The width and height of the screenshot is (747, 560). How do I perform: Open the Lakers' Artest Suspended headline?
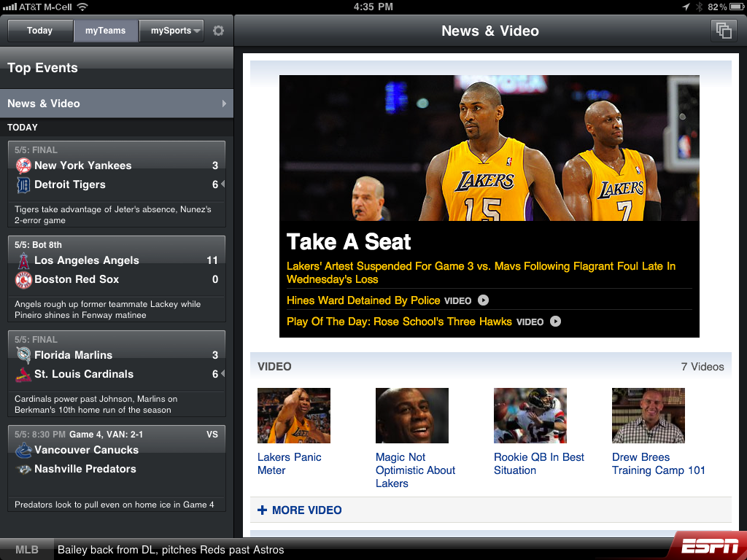point(481,273)
